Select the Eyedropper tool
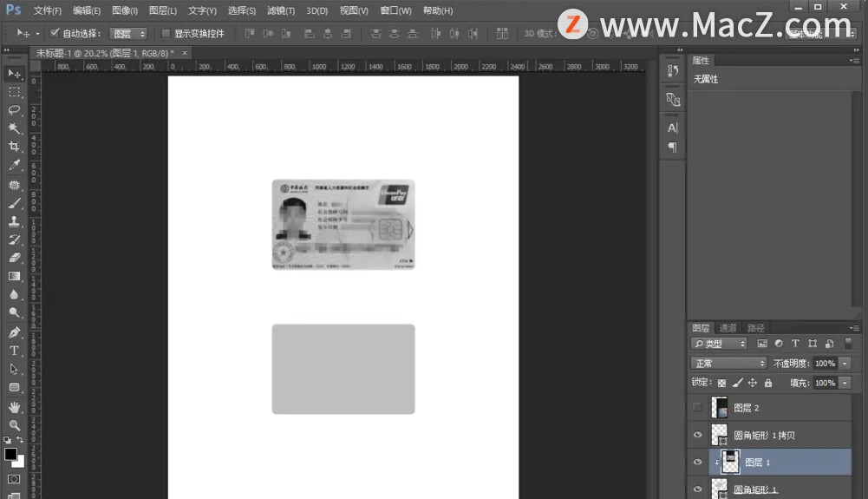Viewport: 868px width, 499px height. coord(14,165)
